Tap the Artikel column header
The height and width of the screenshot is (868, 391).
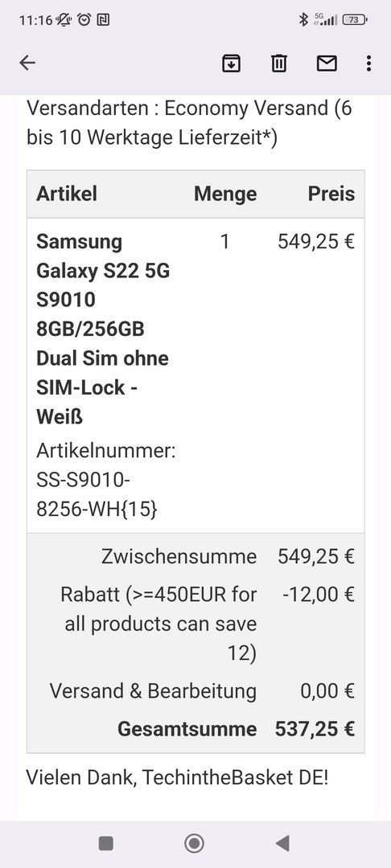point(67,194)
